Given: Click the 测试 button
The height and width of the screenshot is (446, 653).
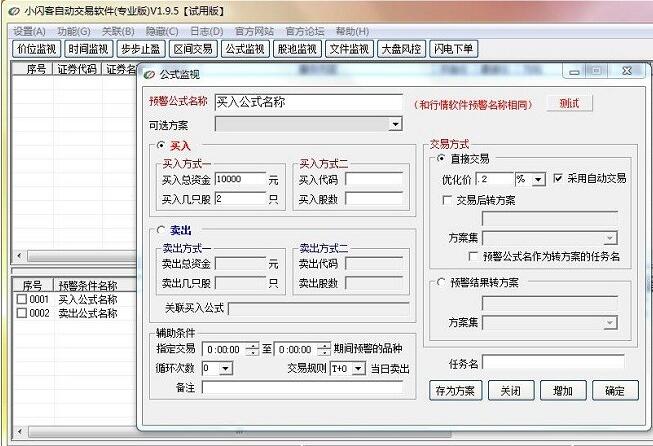Looking at the screenshot, I should point(569,103).
